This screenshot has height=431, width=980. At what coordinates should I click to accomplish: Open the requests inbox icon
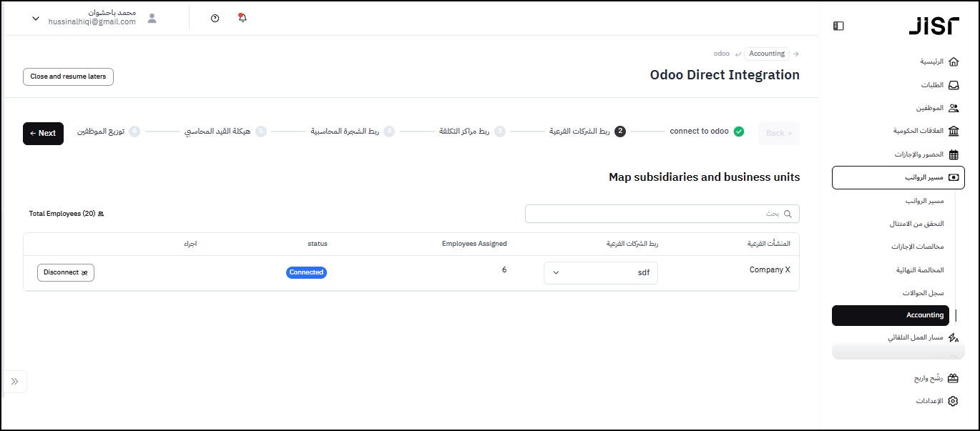pos(953,85)
